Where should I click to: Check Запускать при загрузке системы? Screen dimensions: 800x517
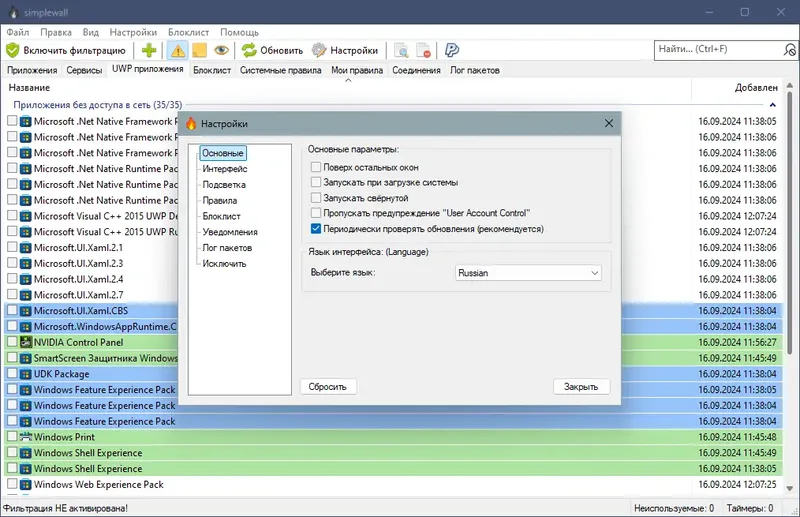coord(316,182)
